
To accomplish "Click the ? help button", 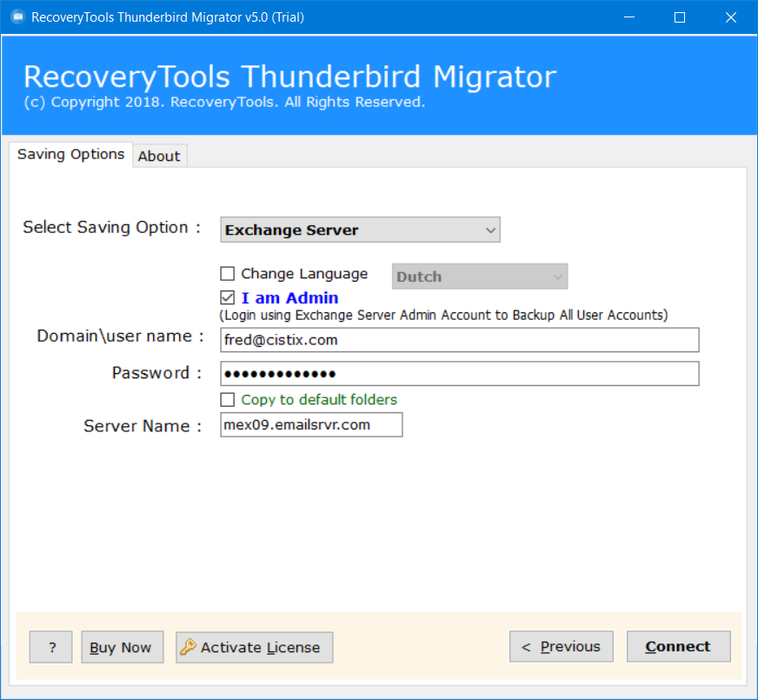I will [x=50, y=647].
